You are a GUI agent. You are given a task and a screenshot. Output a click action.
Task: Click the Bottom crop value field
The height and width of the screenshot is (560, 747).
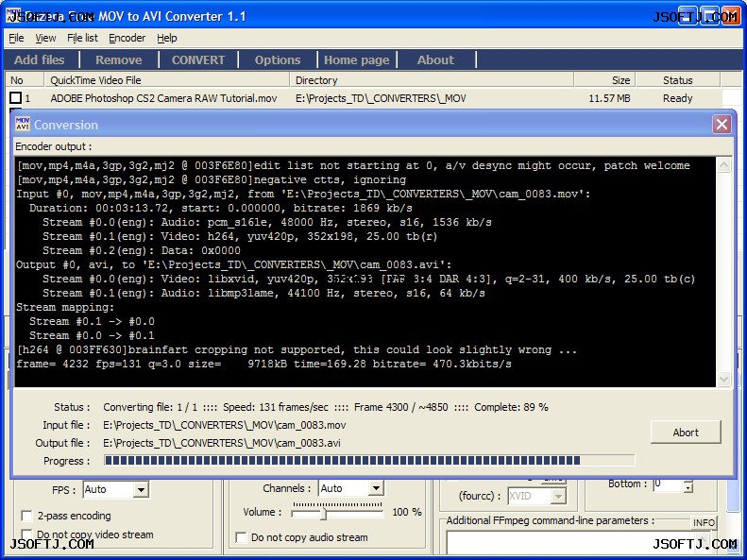point(668,484)
